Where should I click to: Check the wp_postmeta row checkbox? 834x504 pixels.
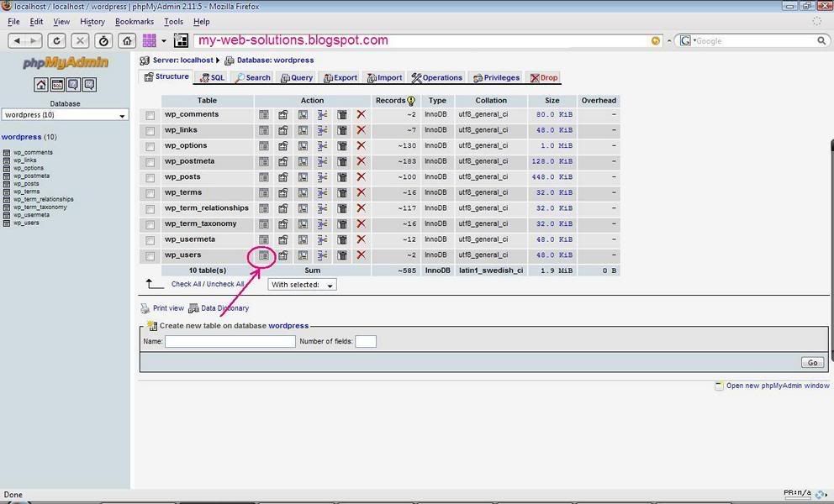150,162
